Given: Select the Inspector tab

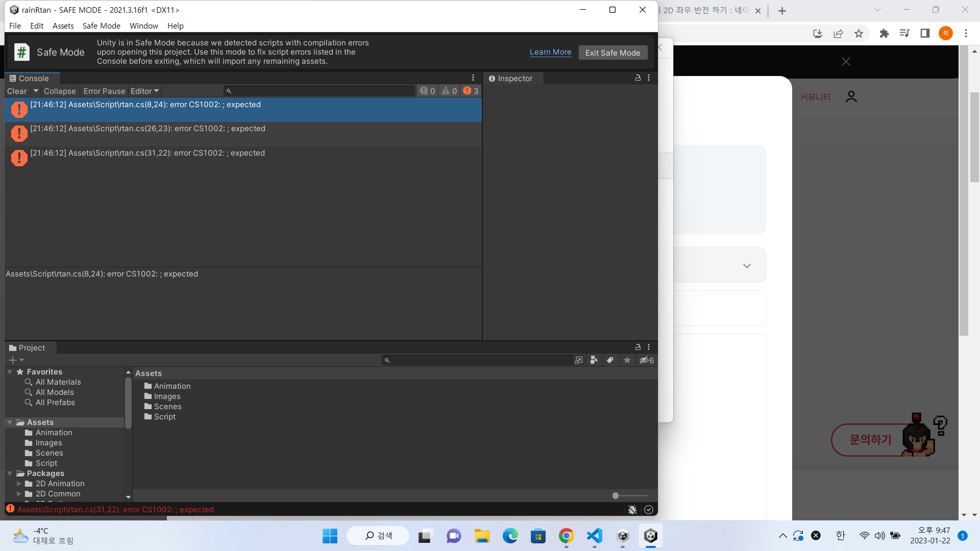Looking at the screenshot, I should coord(512,78).
